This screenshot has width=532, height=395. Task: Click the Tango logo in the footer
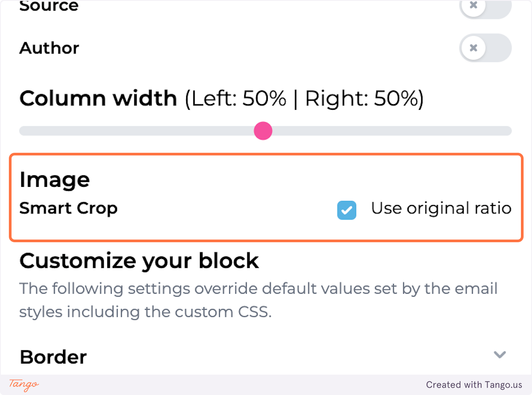[x=24, y=384]
